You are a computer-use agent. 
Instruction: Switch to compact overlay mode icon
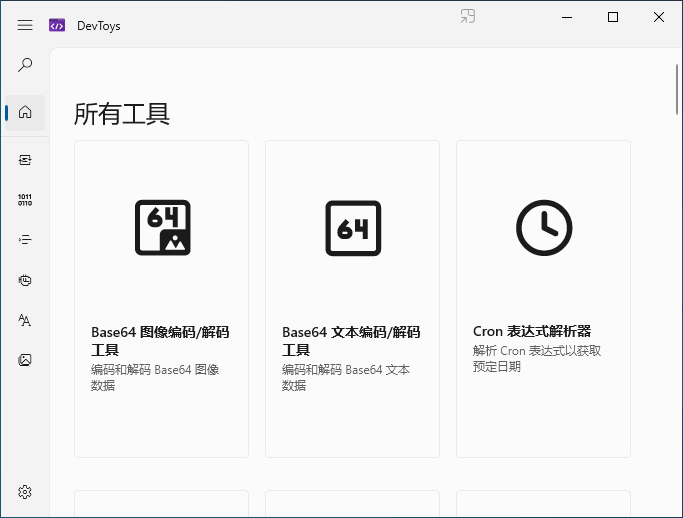[x=468, y=17]
